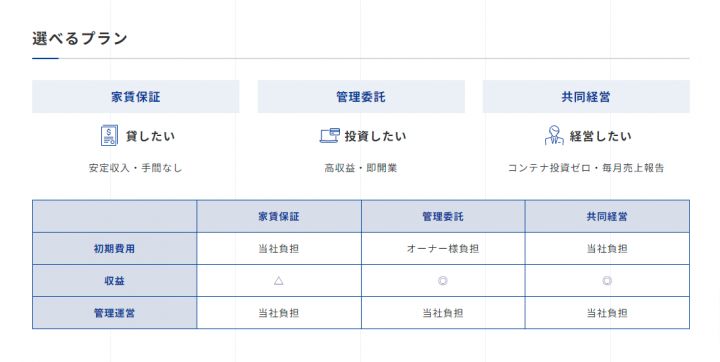Image resolution: width=720 pixels, height=362 pixels.
Task: Click the triangle symbol in 収益 row
Action: (x=279, y=281)
